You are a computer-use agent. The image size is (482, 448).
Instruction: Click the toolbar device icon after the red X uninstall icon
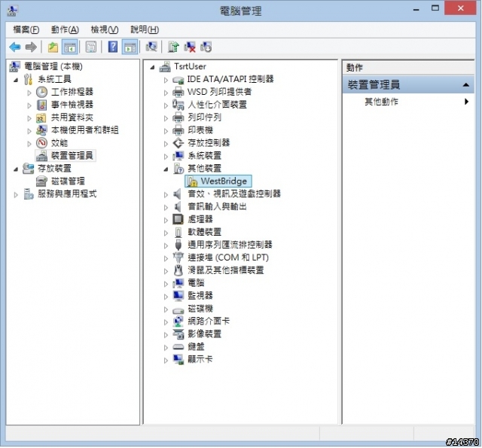(206, 47)
